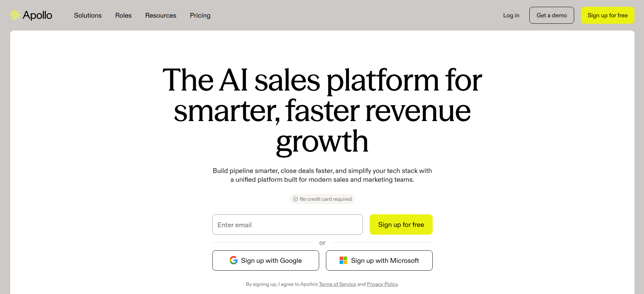Choose Sign up with Microsoft
Image resolution: width=644 pixels, height=294 pixels.
[379, 260]
